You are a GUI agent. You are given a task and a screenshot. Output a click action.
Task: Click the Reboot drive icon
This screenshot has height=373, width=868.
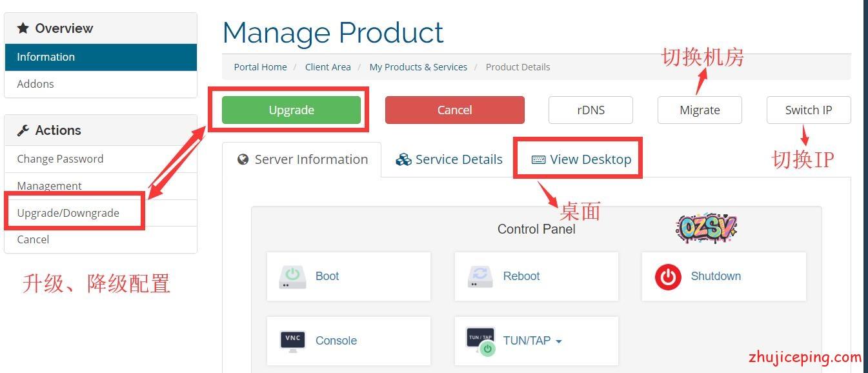480,276
